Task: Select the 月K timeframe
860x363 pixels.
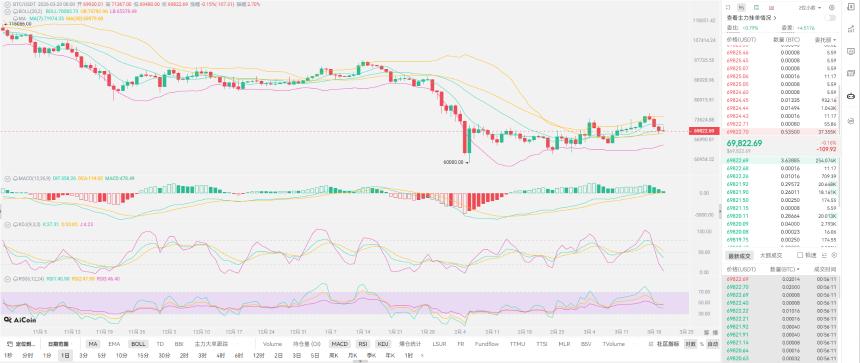Action: coord(352,355)
